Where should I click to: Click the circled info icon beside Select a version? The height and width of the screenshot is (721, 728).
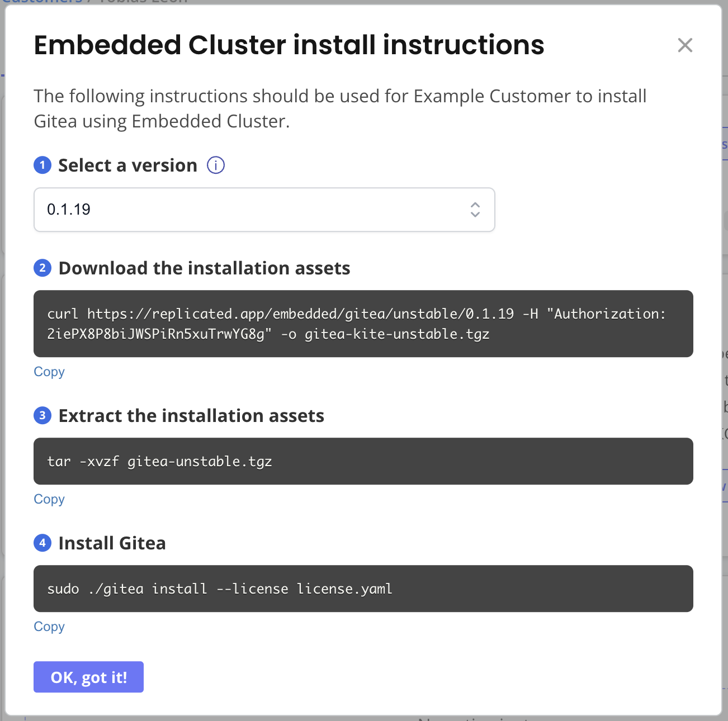coord(215,165)
